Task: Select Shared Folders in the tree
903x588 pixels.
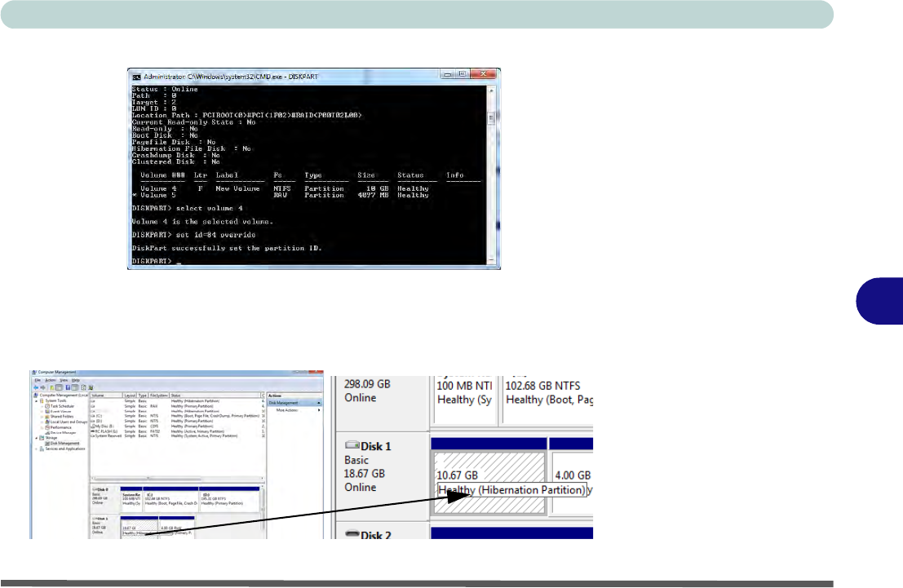Action: [x=60, y=416]
